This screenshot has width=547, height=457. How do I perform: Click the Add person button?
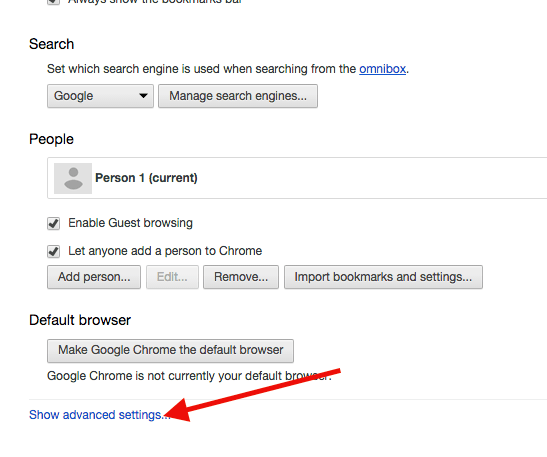[x=94, y=277]
